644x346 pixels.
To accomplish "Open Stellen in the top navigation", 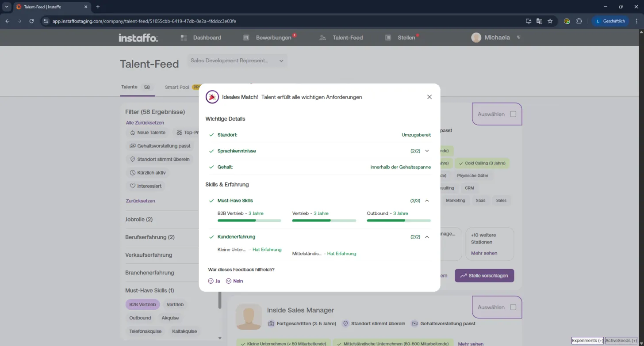I will point(400,38).
